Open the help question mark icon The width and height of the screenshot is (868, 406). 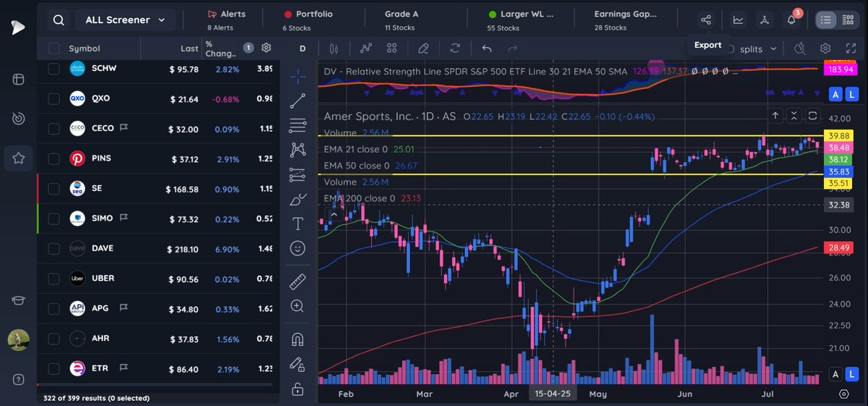(x=18, y=380)
